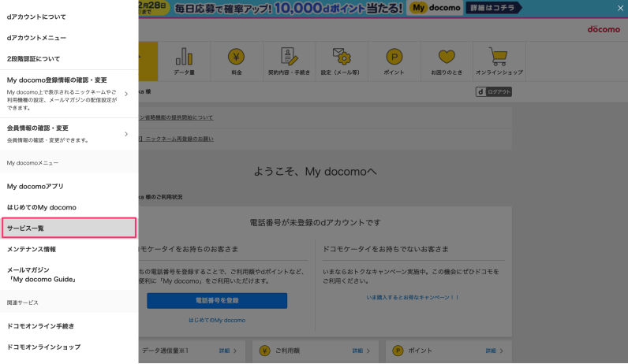Open 詳細 link for ご利用額
This screenshot has width=628, height=364.
(357, 351)
